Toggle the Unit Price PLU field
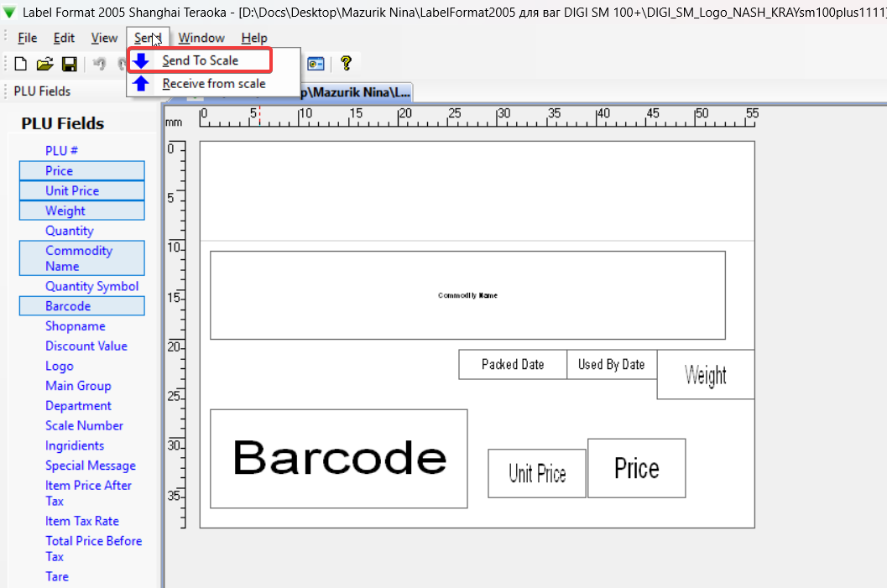Image resolution: width=887 pixels, height=588 pixels. coord(81,190)
